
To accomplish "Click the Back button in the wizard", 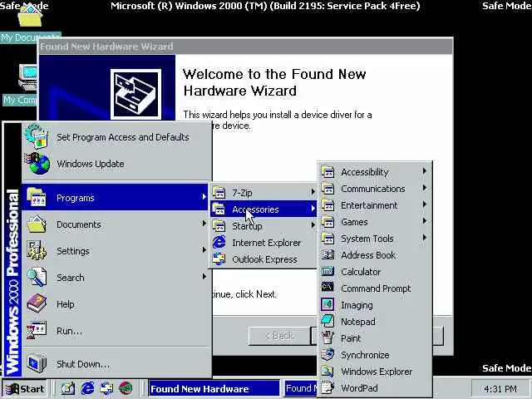I will 279,336.
